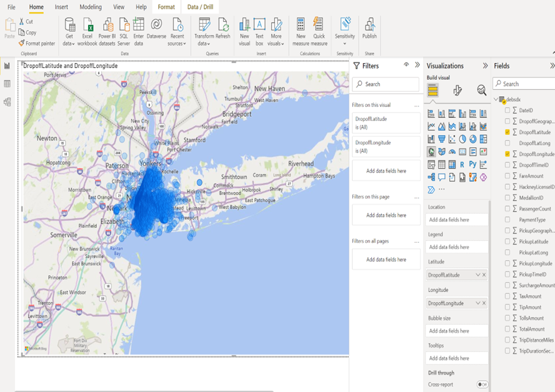Toggle the Cross-report drill through switch

click(482, 385)
